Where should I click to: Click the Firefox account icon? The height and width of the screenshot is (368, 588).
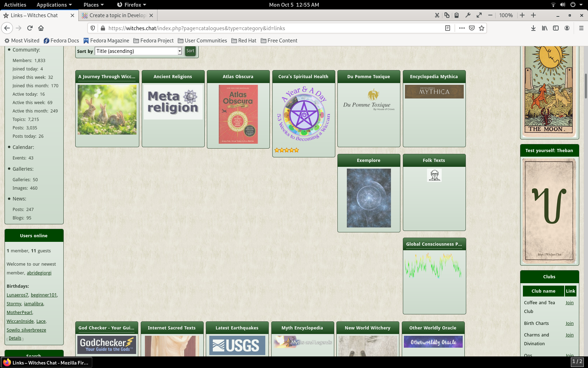(x=567, y=28)
